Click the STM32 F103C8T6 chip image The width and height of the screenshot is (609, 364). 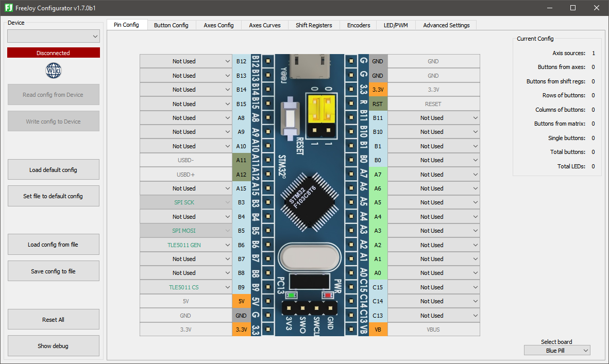(309, 202)
